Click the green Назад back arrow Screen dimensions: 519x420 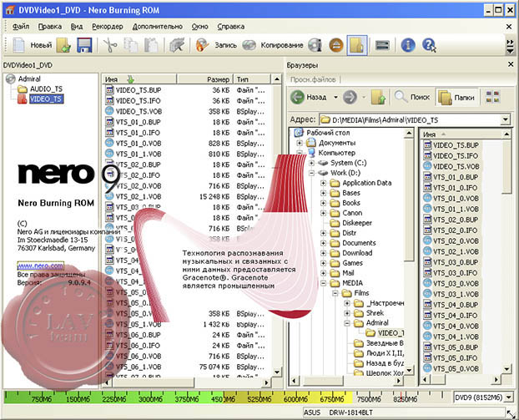pyautogui.click(x=297, y=97)
